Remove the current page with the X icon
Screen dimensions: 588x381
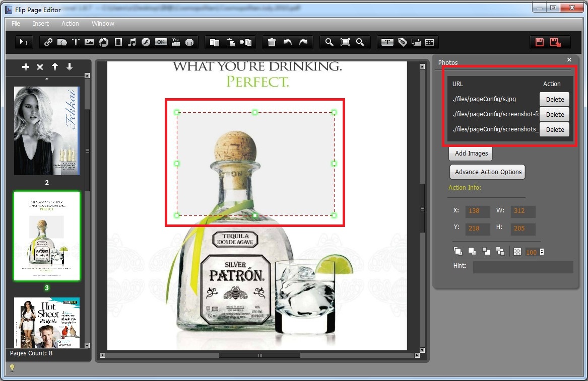[x=40, y=67]
